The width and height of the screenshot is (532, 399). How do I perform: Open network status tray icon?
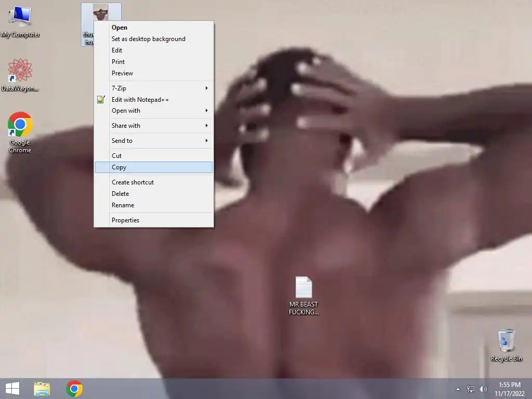(x=471, y=389)
